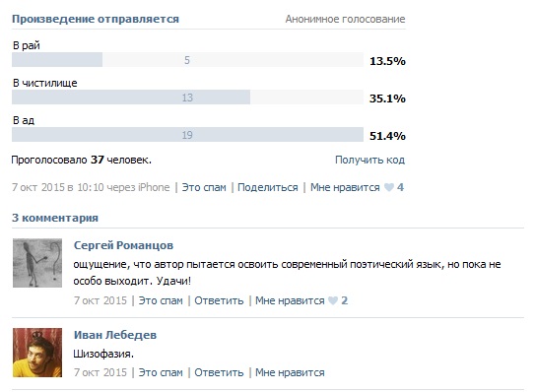
Task: Reply to Сергей Романцов's comment with «Ответить»
Action: point(219,300)
